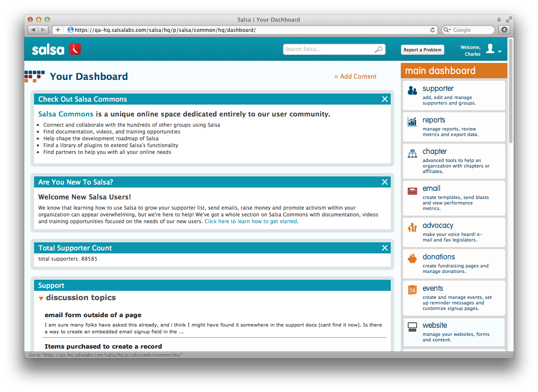The height and width of the screenshot is (392, 538).
Task: Click the Salsa logo in header
Action: click(x=56, y=49)
